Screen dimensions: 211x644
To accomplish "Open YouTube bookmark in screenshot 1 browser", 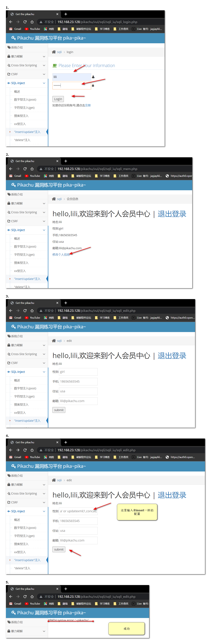I will (33, 29).
